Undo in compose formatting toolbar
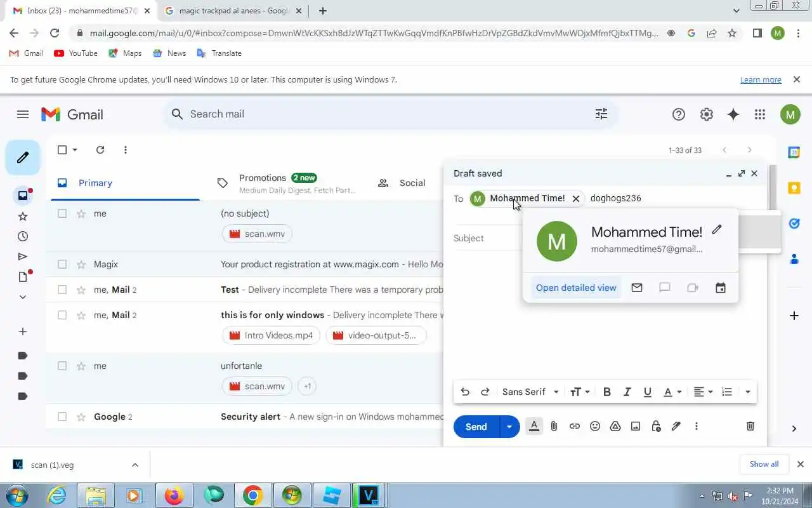 click(x=465, y=392)
